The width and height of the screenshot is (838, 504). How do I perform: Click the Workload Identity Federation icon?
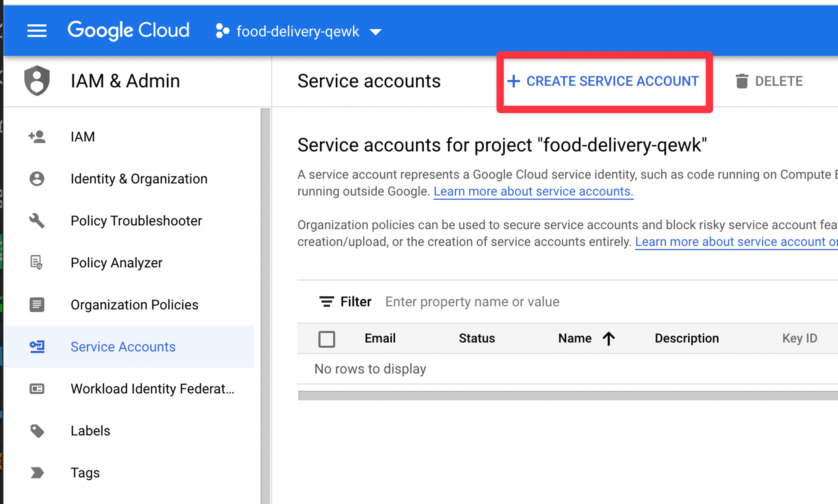point(37,389)
